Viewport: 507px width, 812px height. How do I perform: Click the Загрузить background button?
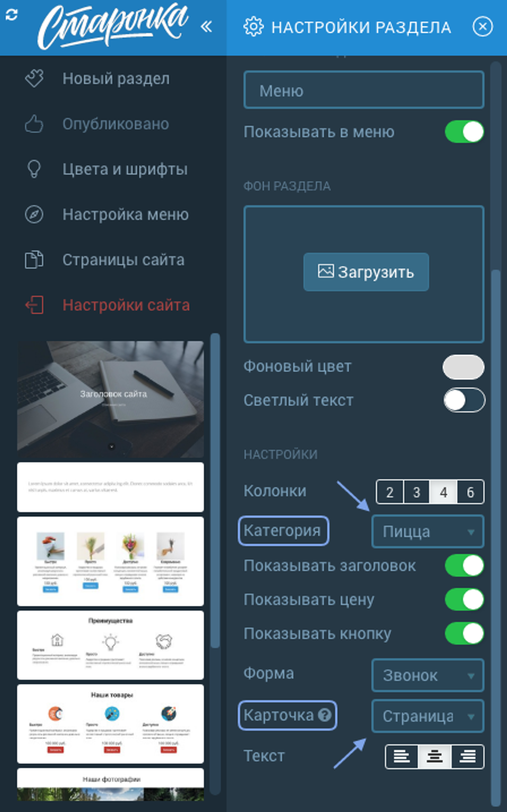tap(366, 272)
